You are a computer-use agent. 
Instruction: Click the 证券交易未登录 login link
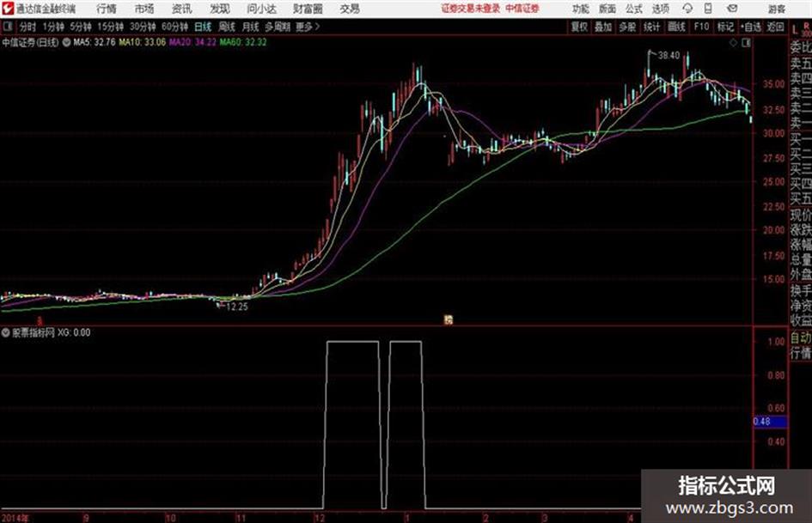(471, 9)
